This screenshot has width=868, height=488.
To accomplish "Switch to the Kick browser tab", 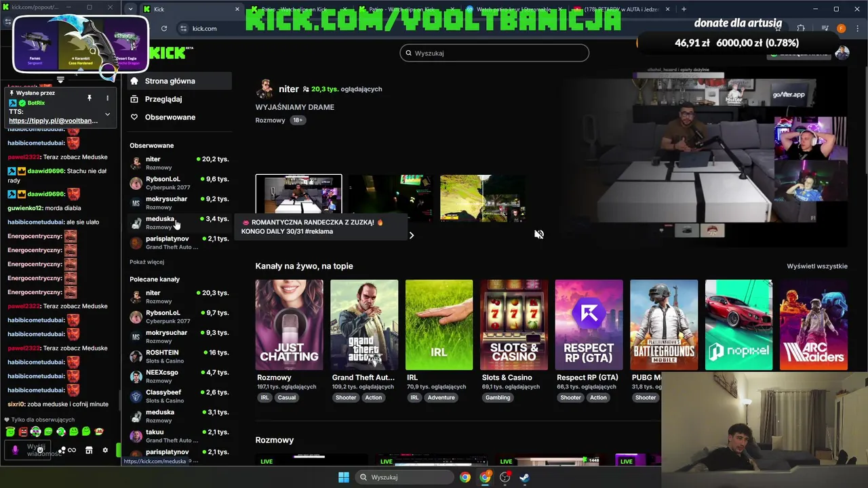I will [191, 9].
